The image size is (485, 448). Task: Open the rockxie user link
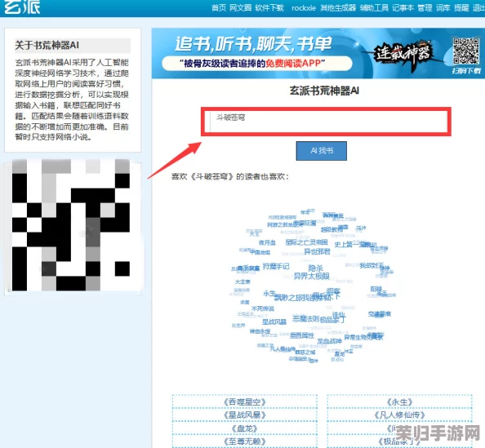click(304, 7)
